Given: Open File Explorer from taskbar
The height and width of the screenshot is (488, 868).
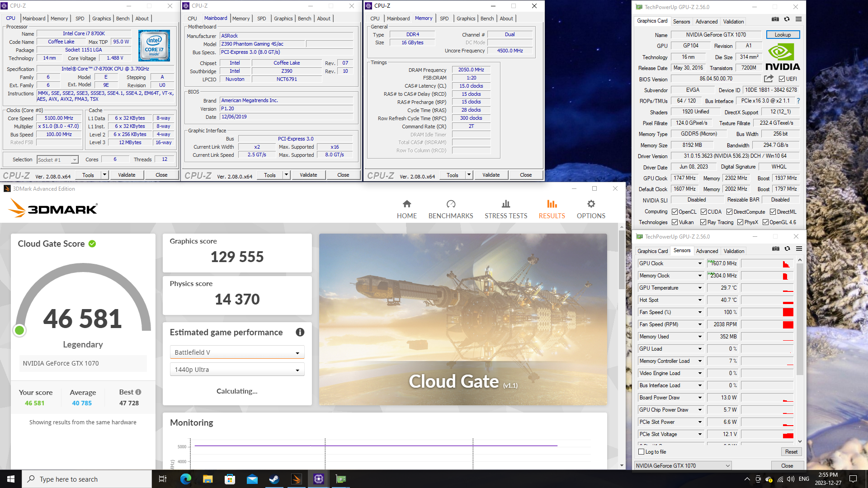Looking at the screenshot, I should [208, 479].
